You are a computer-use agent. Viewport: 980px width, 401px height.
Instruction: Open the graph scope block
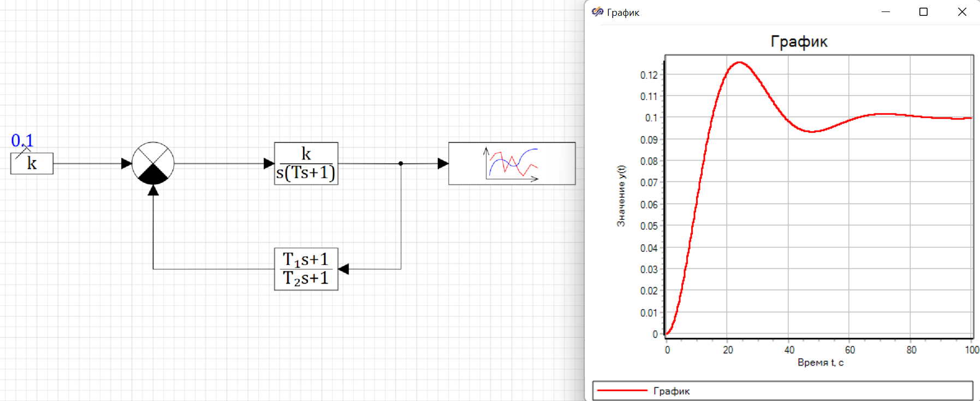click(x=512, y=163)
